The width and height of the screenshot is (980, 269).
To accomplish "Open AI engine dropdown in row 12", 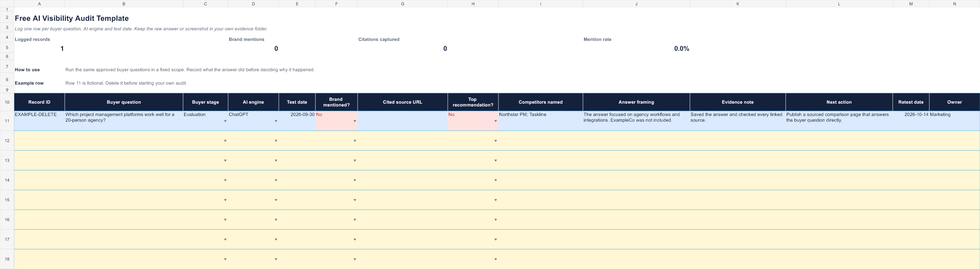I will coord(276,141).
